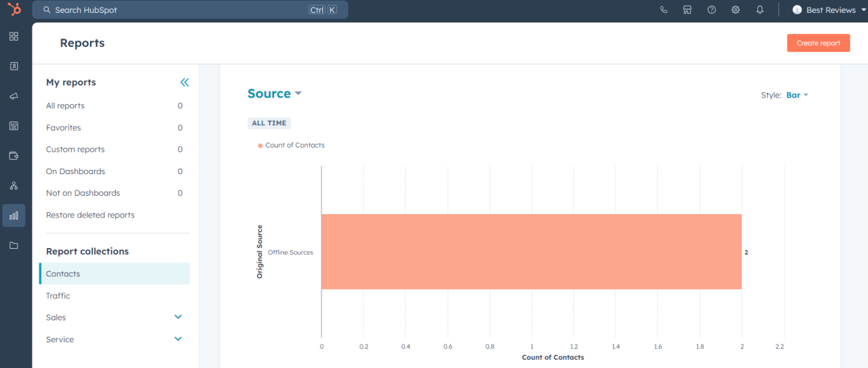Open the Automation workflows icon in sidebar

[14, 186]
